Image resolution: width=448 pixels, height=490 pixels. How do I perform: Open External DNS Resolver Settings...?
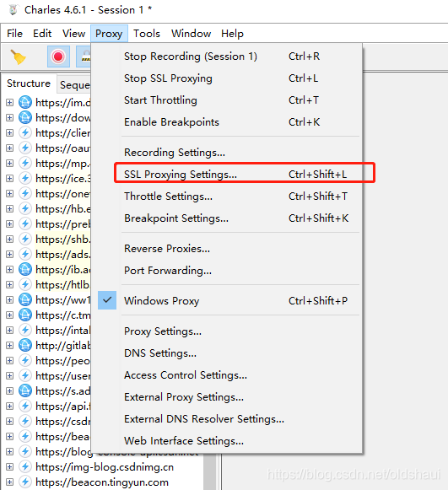[x=227, y=419]
